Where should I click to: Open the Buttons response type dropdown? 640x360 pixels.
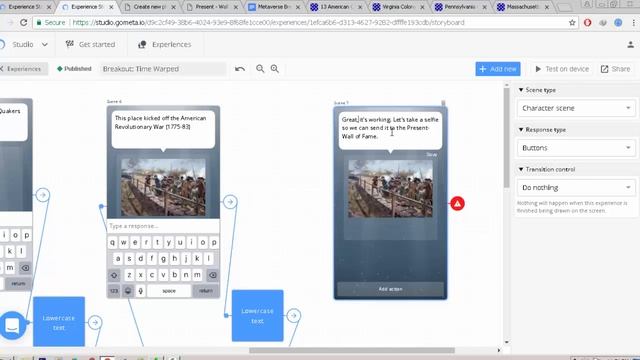click(576, 148)
